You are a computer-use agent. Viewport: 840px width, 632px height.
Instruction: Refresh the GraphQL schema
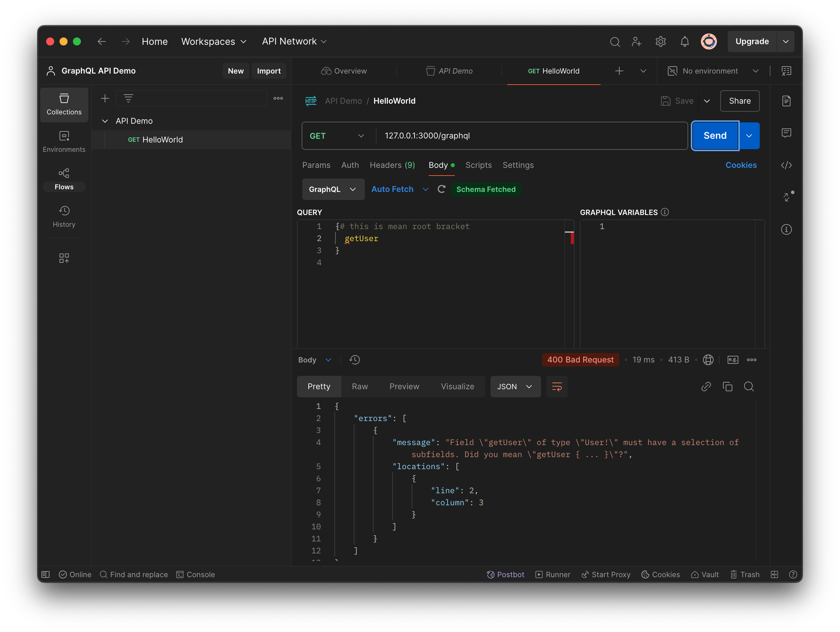click(441, 189)
